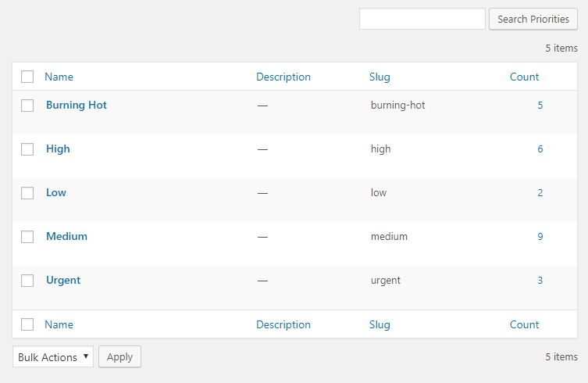The width and height of the screenshot is (588, 383).
Task: Click the count 9 for Medium
Action: point(540,236)
